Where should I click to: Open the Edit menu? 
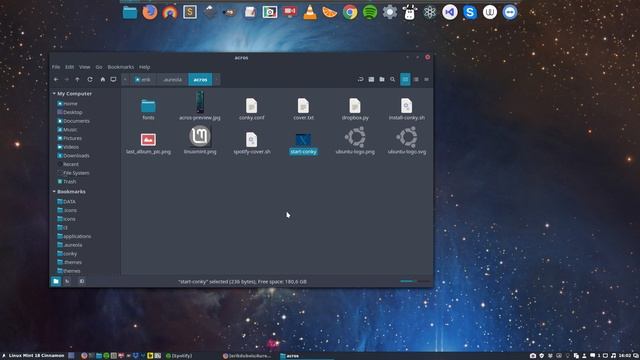pos(70,67)
